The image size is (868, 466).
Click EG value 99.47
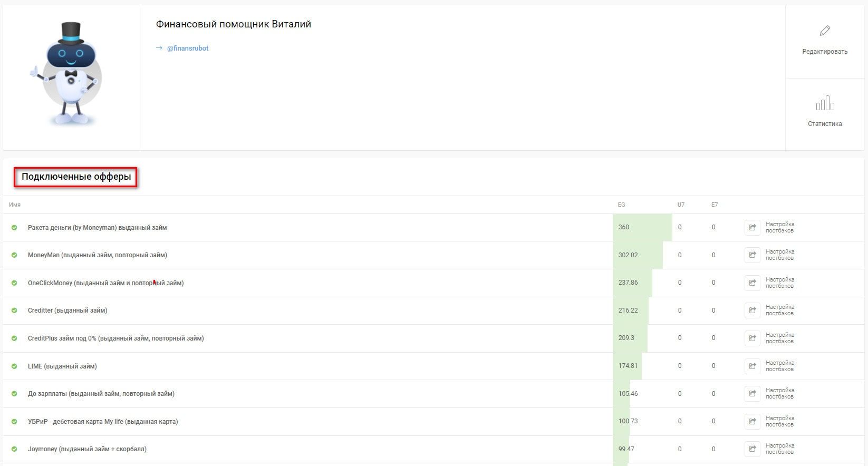click(626, 449)
